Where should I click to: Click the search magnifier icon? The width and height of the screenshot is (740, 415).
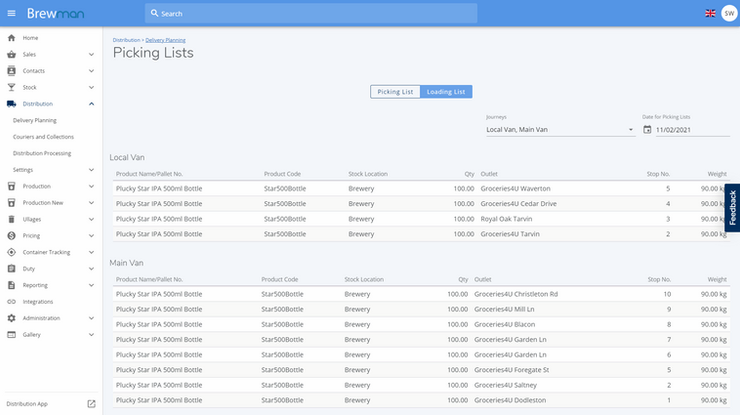(x=154, y=13)
